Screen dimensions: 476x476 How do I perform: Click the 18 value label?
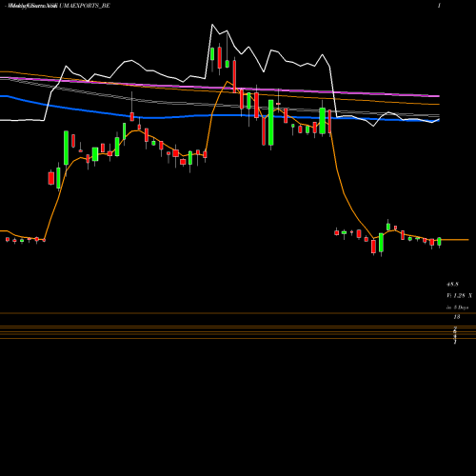pos(457,317)
